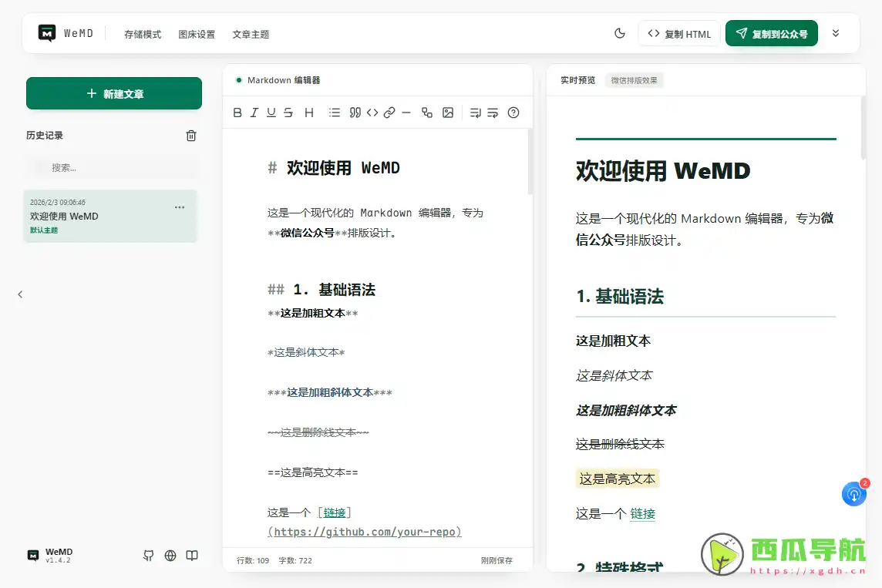Click the word wrap toolbar icon

493,113
